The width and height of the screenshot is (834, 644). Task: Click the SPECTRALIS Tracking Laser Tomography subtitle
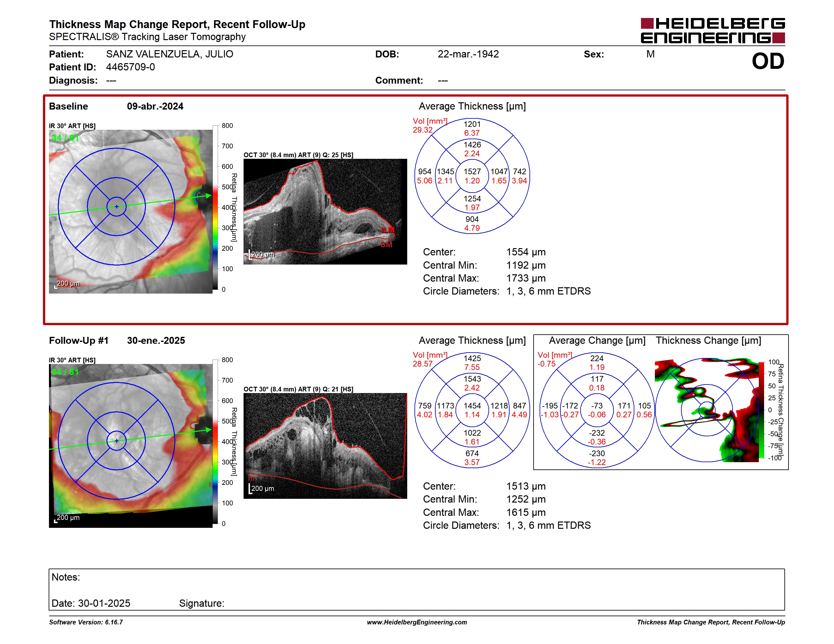(147, 37)
